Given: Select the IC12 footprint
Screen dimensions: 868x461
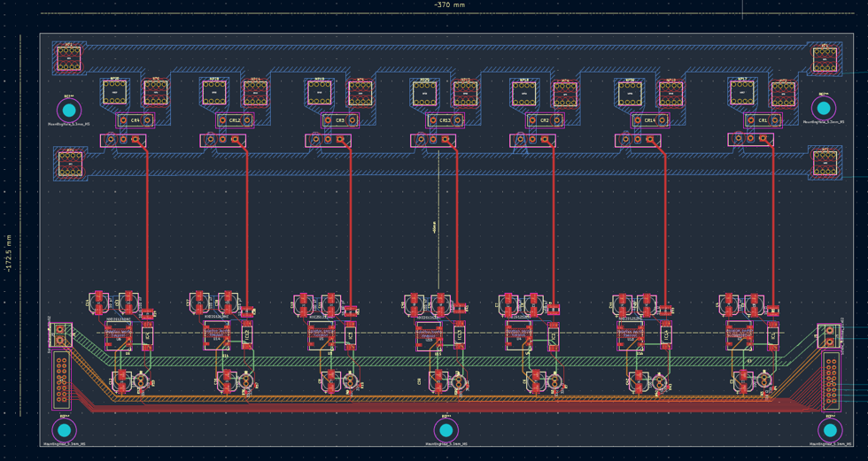Looking at the screenshot, I should (x=247, y=335).
